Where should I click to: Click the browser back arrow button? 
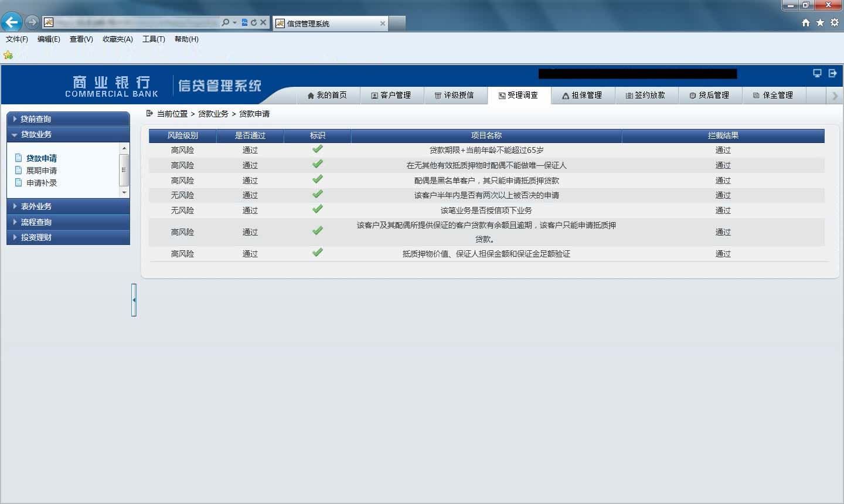tap(11, 22)
